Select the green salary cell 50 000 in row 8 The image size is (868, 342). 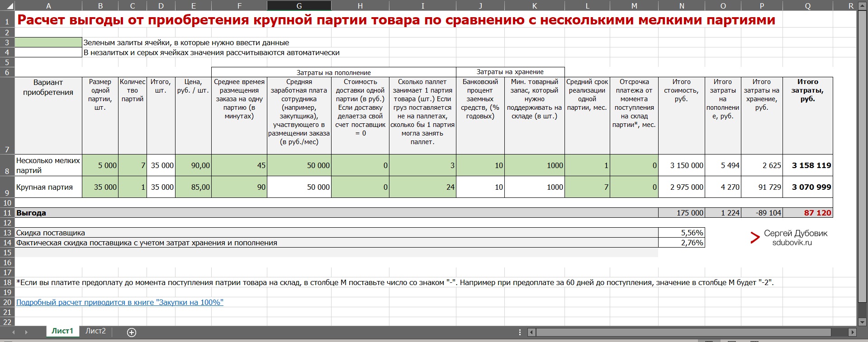tap(299, 165)
